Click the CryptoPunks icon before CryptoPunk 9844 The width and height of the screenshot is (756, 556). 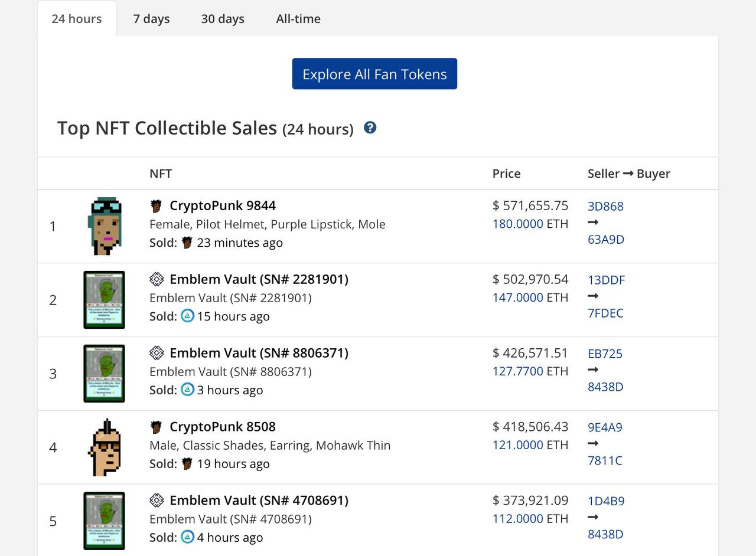coord(156,205)
